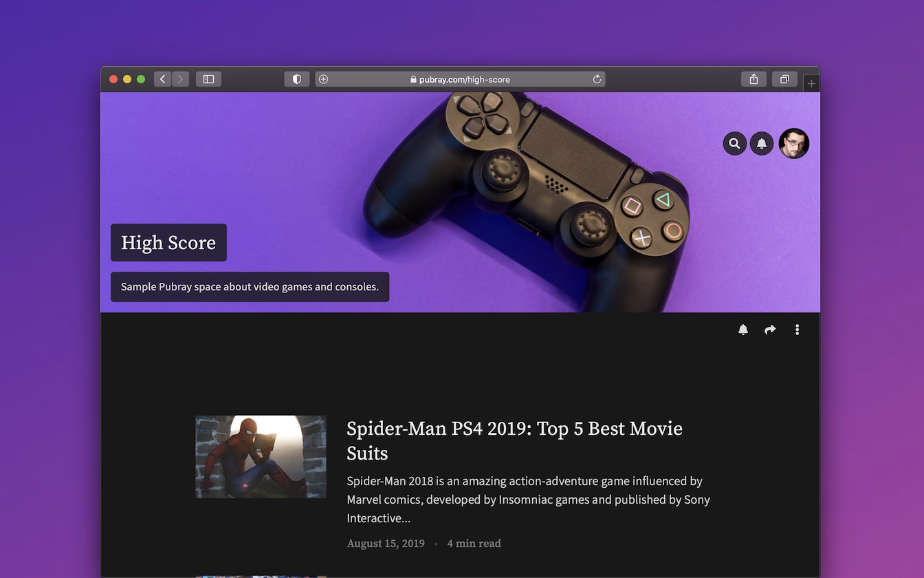Minimize the Safari window with the yellow button
This screenshot has height=578, width=924.
[127, 79]
